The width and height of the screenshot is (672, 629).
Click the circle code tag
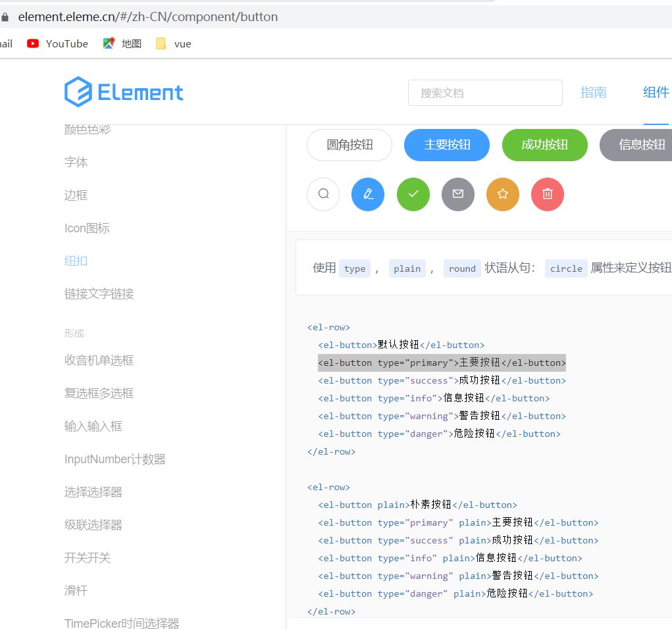pyautogui.click(x=566, y=268)
